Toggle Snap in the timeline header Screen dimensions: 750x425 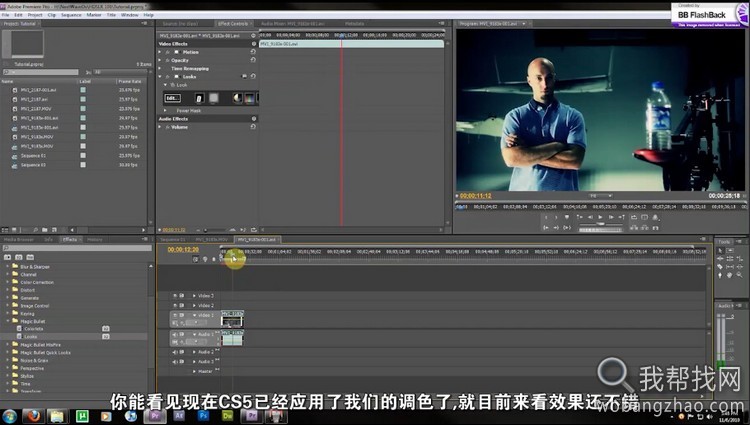pos(195,259)
